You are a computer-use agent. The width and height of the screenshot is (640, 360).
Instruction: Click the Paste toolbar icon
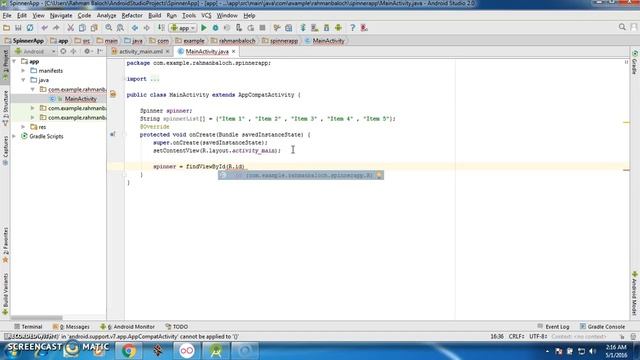[94, 28]
